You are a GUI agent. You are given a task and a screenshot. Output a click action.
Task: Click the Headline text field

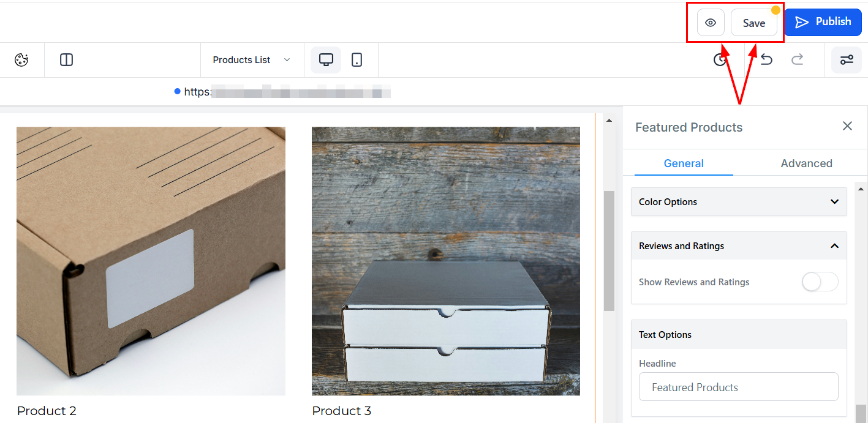(x=738, y=387)
